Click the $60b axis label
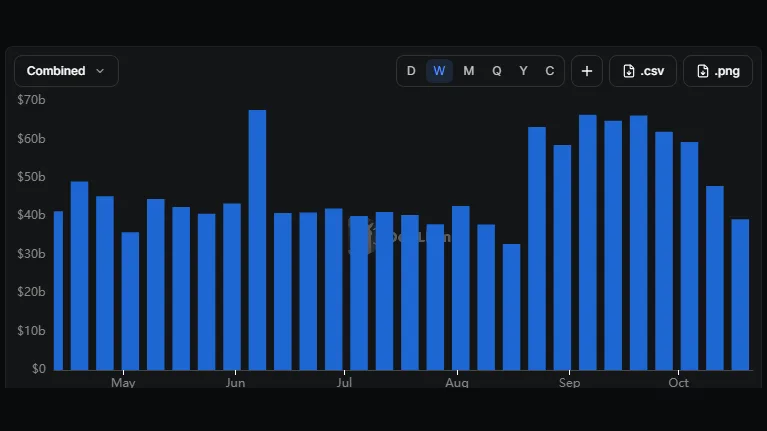 point(31,139)
